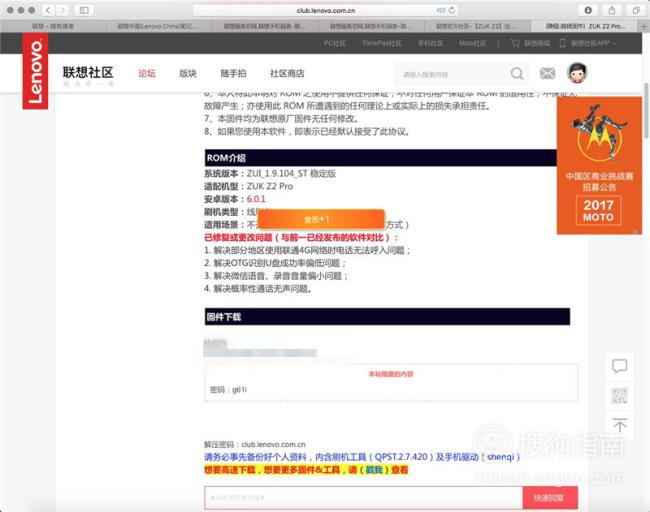This screenshot has width=650, height=512.
Task: Go back with Safari's back arrow
Action: click(49, 10)
